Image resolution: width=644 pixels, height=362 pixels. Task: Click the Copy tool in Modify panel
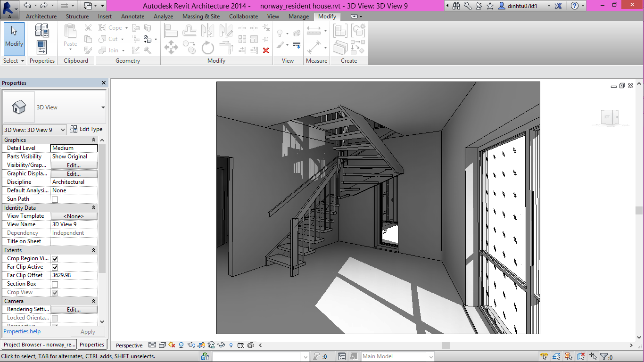tap(190, 47)
